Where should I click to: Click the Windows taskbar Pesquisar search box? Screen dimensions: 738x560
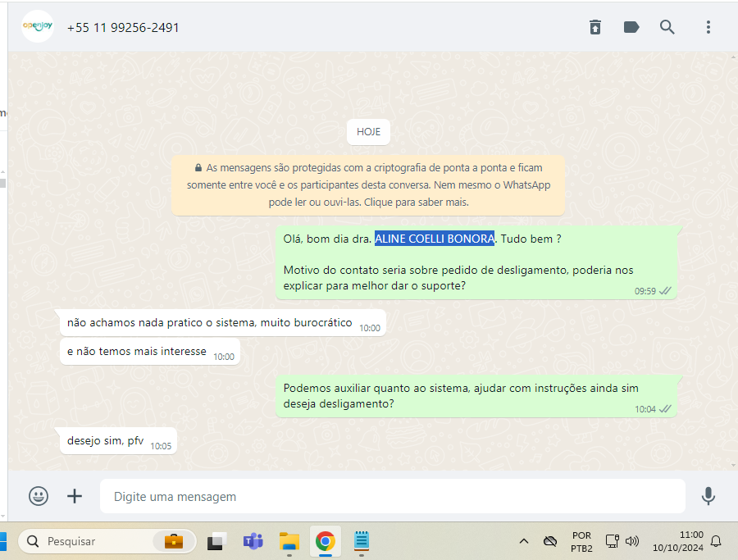tap(107, 541)
